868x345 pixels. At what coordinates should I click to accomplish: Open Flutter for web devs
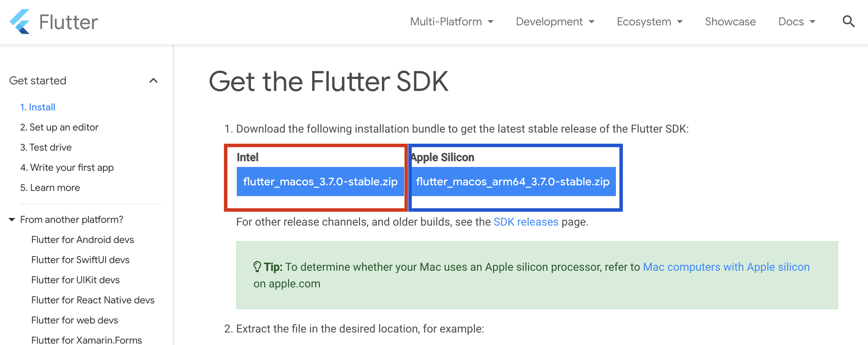[x=75, y=320]
